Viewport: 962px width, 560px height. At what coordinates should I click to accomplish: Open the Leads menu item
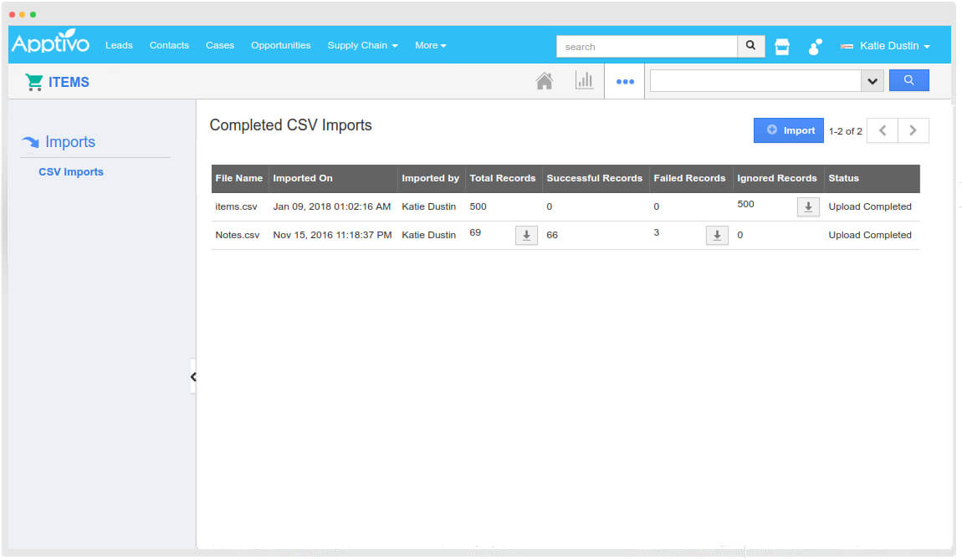(x=119, y=45)
